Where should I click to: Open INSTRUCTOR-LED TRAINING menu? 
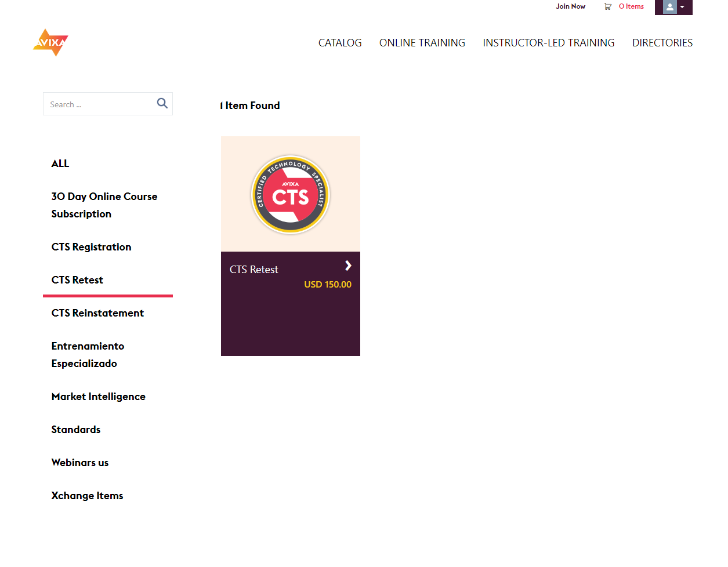tap(548, 43)
